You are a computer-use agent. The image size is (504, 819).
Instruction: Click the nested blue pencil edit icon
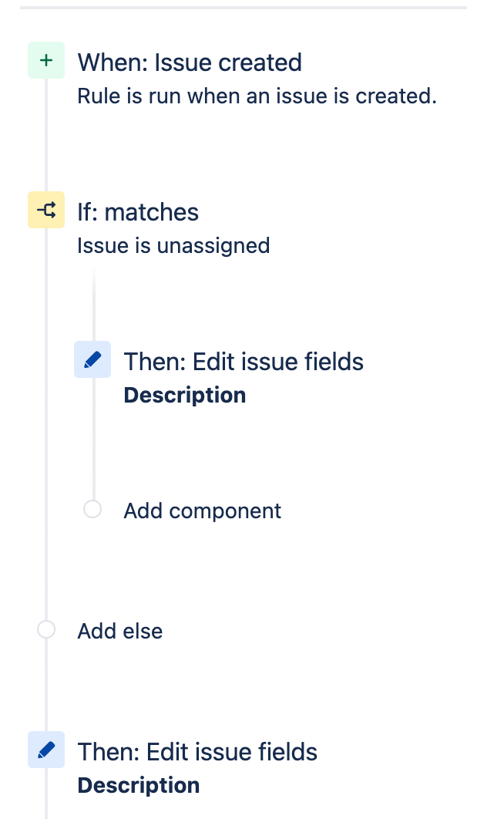pyautogui.click(x=92, y=359)
